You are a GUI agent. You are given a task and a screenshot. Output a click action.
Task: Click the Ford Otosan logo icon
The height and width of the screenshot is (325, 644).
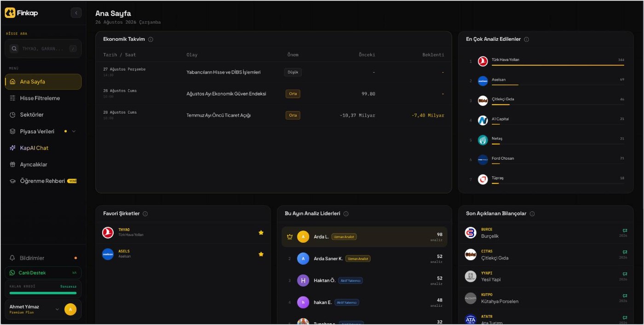[483, 160]
